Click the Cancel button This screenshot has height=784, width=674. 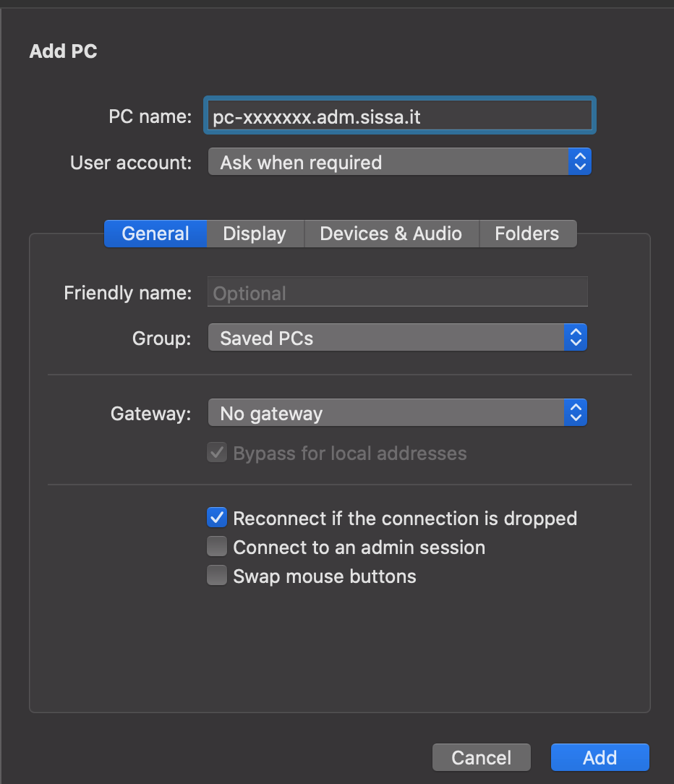click(x=482, y=757)
